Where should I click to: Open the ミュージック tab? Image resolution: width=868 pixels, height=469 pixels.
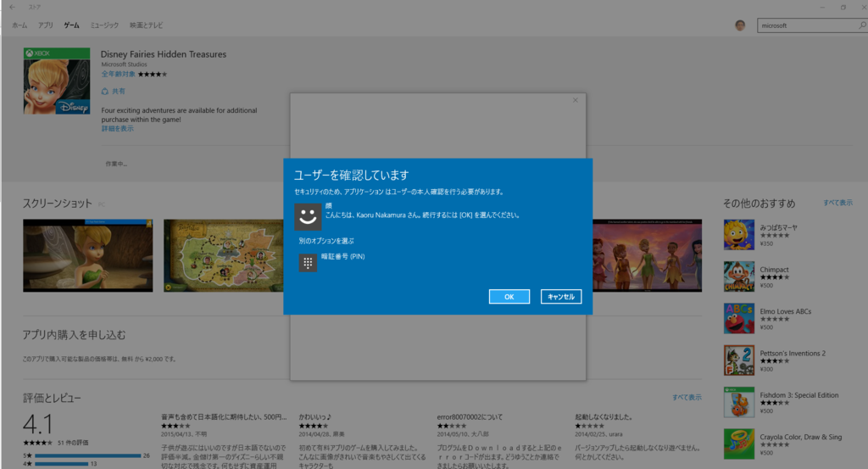point(104,25)
